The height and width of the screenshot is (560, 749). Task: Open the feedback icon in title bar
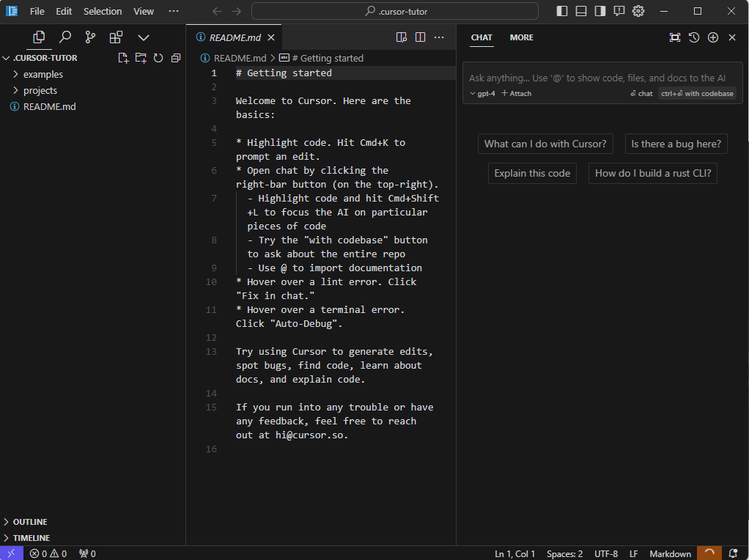[619, 11]
